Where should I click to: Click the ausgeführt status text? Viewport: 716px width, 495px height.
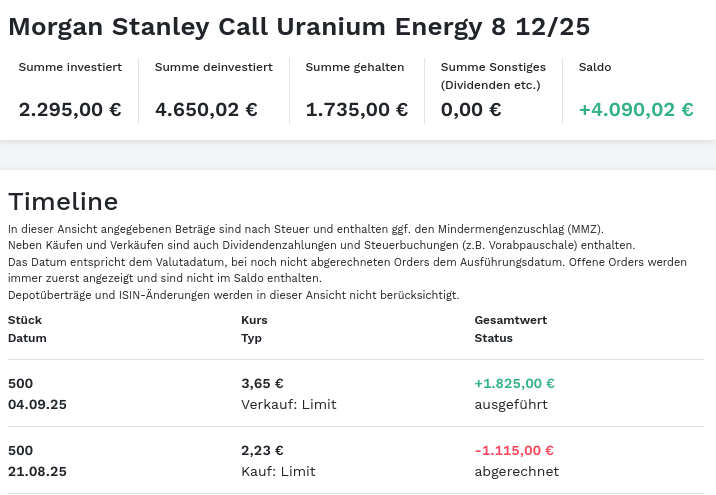pos(510,404)
